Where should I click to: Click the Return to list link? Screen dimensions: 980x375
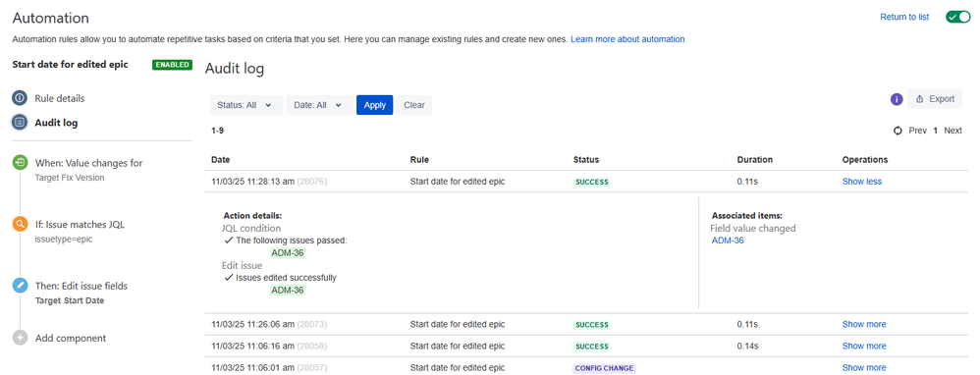pos(904,17)
